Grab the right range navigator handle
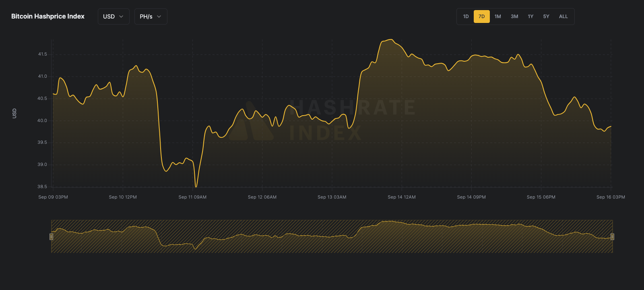Screen dimensions: 644x290 coord(612,236)
